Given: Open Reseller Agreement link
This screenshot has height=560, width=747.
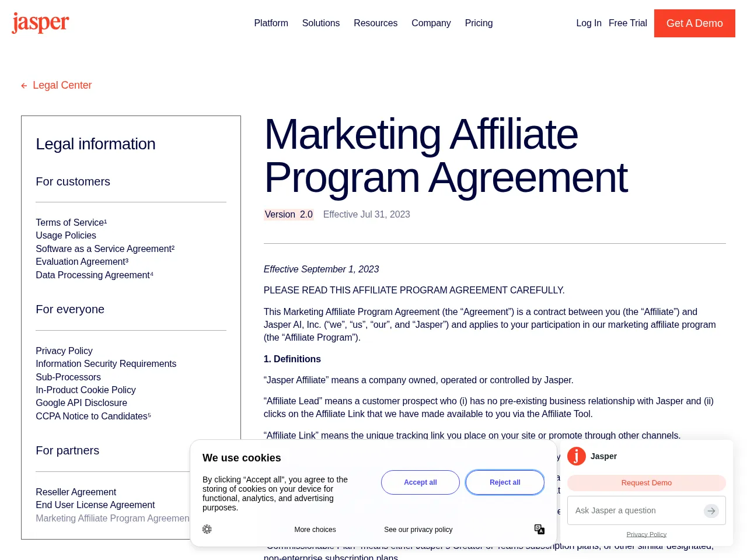Looking at the screenshot, I should [x=76, y=492].
